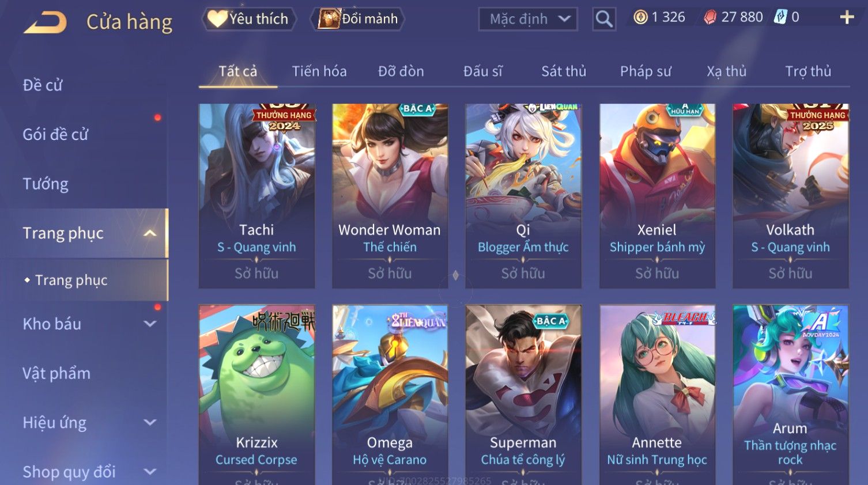The image size is (868, 485).
Task: Open Đổi mảnh fragment exchange
Action: click(358, 19)
